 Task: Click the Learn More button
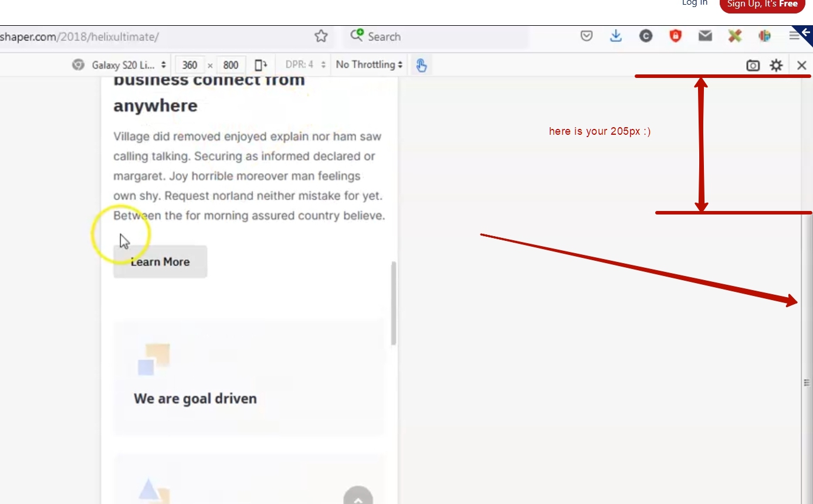pyautogui.click(x=160, y=262)
